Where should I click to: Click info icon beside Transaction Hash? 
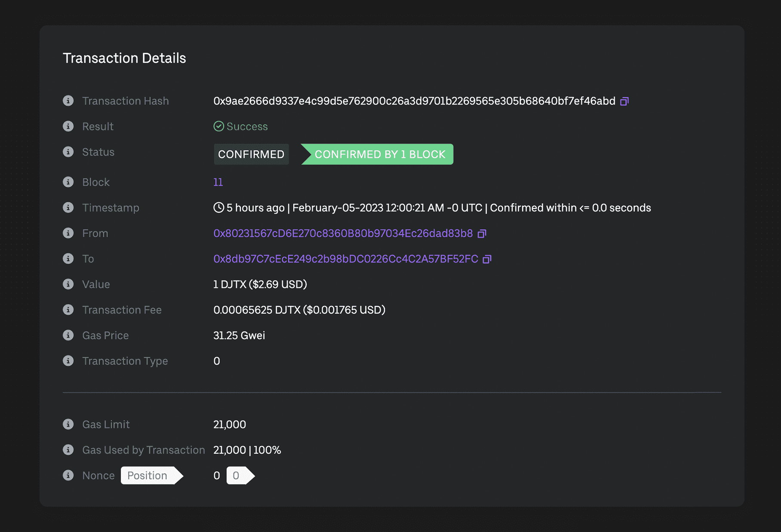68,101
